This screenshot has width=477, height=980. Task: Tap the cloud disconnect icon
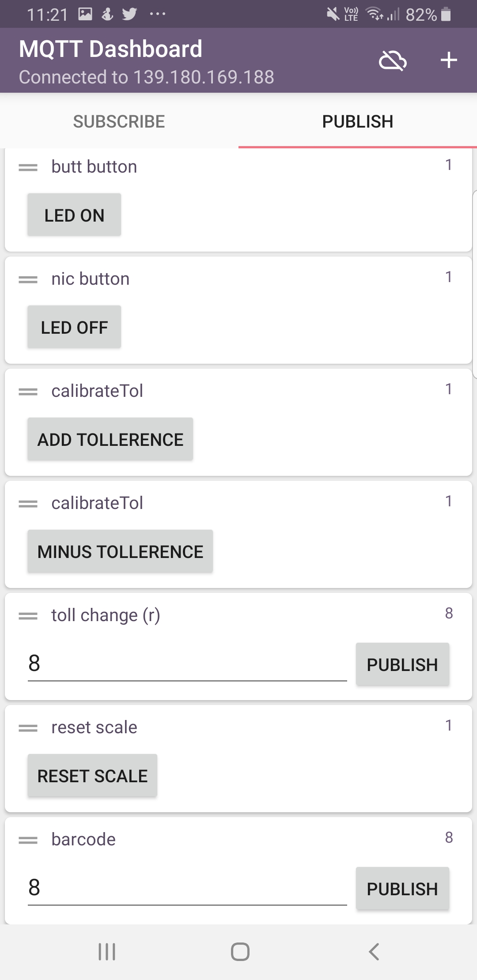[392, 60]
